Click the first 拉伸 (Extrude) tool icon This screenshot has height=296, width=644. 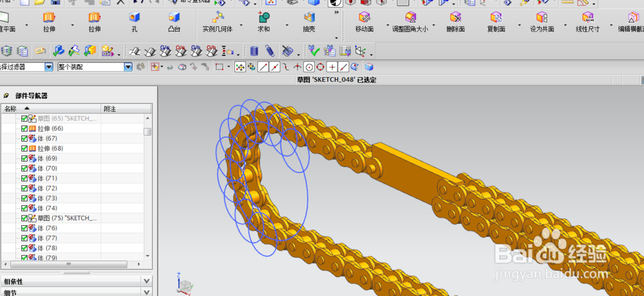click(x=50, y=17)
